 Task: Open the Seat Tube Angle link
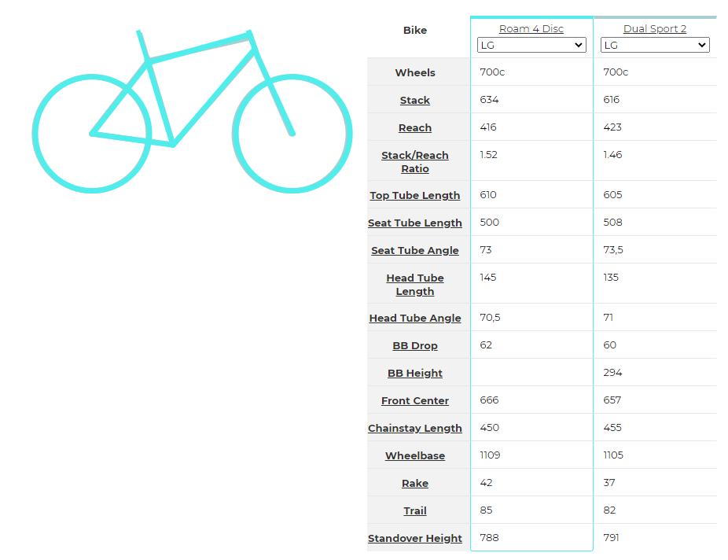[415, 250]
